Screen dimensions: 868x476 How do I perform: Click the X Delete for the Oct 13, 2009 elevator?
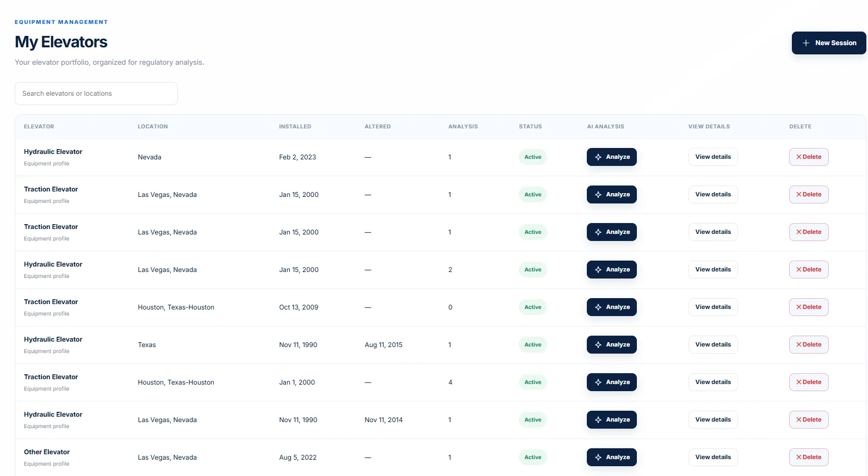pos(809,307)
